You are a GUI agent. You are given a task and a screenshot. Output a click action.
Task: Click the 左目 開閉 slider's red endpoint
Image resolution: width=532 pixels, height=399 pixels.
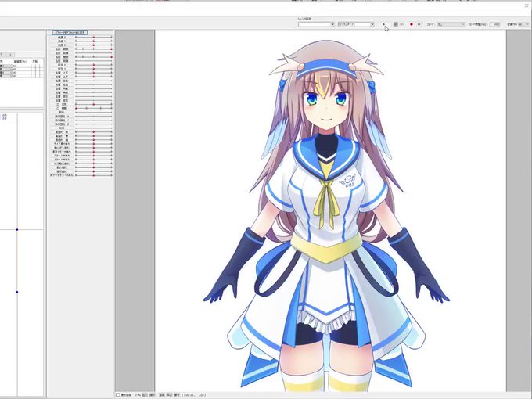[111, 49]
